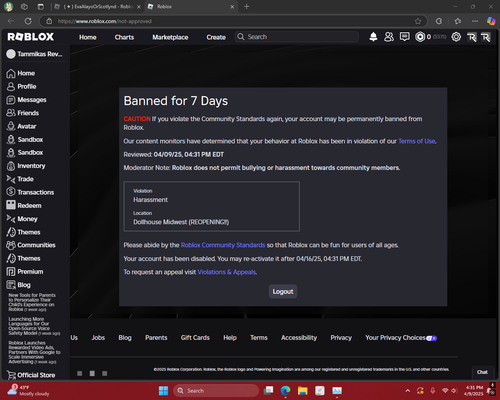Open the Windows Start menu
This screenshot has height=400, width=500.
pyautogui.click(x=163, y=390)
